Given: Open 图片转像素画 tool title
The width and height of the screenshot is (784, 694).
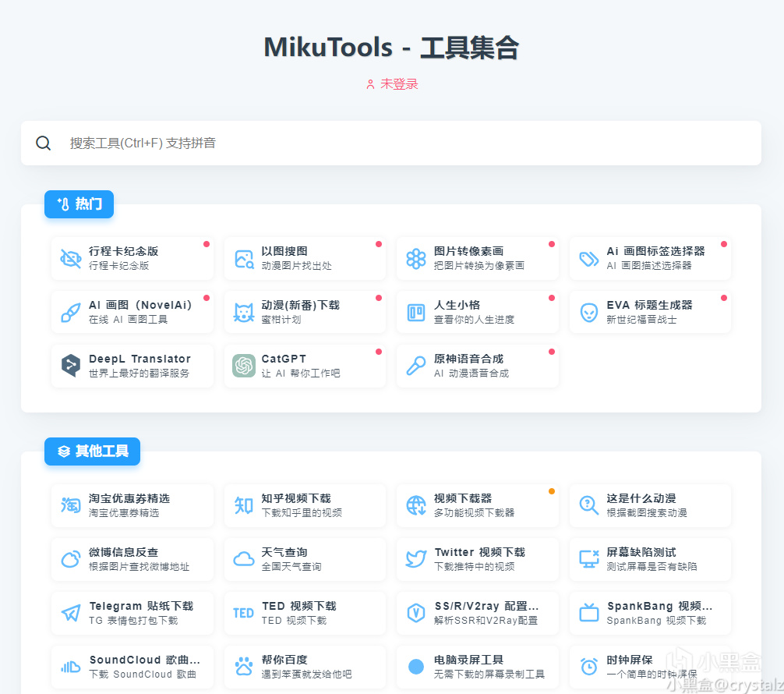Looking at the screenshot, I should coord(468,251).
